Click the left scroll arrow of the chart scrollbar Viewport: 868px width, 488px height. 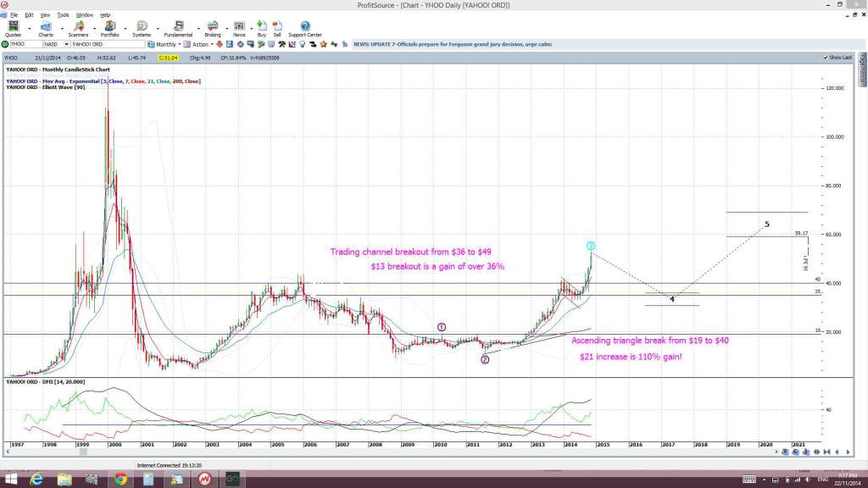point(7,452)
